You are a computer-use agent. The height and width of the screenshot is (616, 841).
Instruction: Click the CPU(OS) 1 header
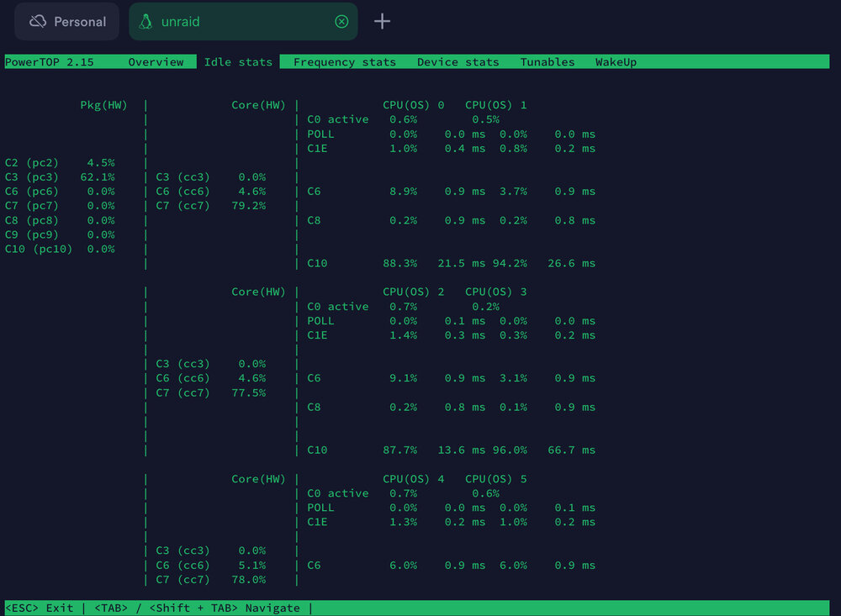point(495,105)
